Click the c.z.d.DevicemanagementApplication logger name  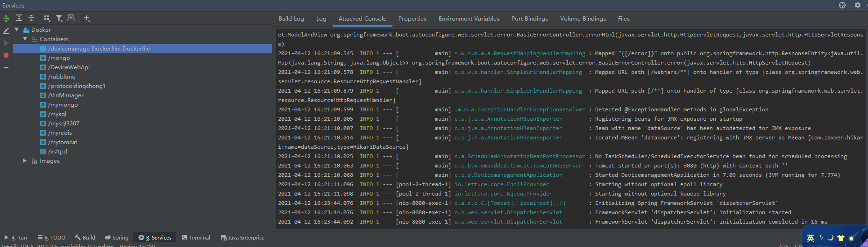click(508, 175)
